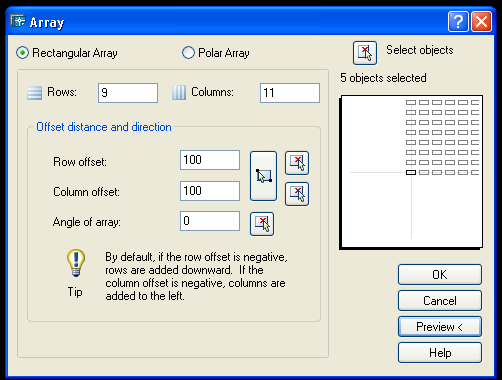Viewport: 502px width, 380px height.
Task: Click the tip text about negative offsets
Action: pyautogui.click(x=196, y=276)
